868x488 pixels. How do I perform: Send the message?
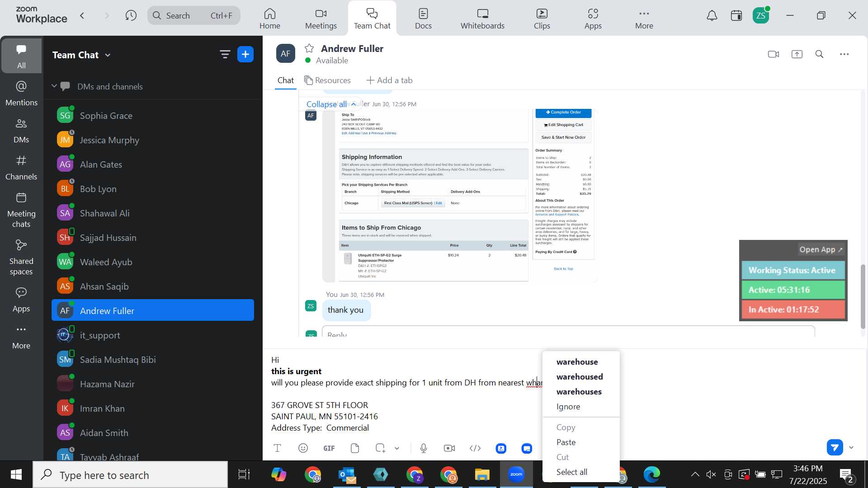[835, 447]
